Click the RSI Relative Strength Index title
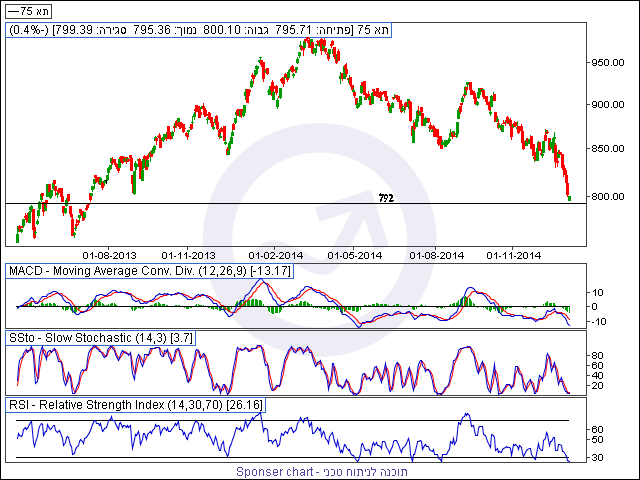Image resolution: width=640 pixels, height=480 pixels. pos(136,405)
